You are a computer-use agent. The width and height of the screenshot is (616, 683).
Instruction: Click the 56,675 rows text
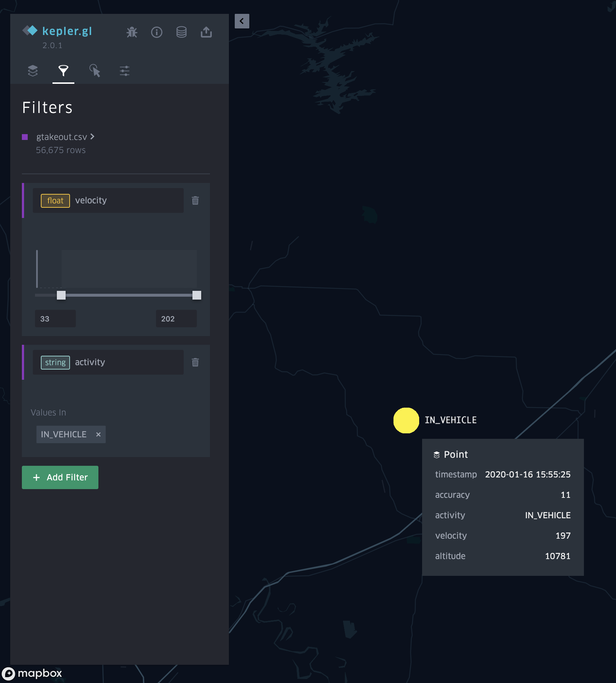coord(61,150)
